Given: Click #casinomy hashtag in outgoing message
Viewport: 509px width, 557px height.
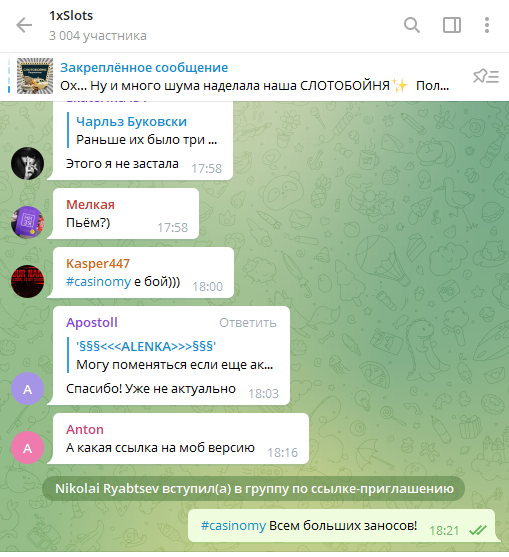Looking at the screenshot, I should [233, 526].
